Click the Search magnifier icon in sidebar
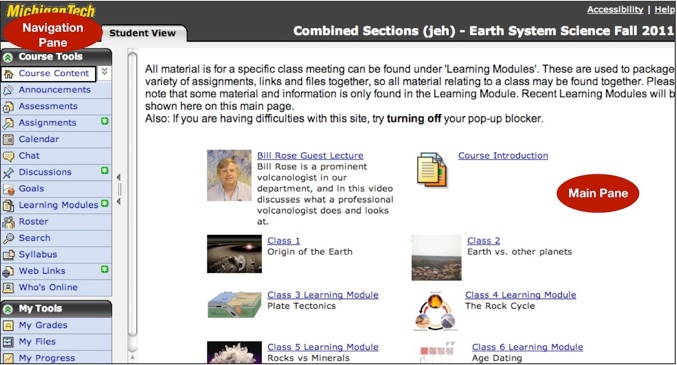The height and width of the screenshot is (365, 677). (8, 238)
